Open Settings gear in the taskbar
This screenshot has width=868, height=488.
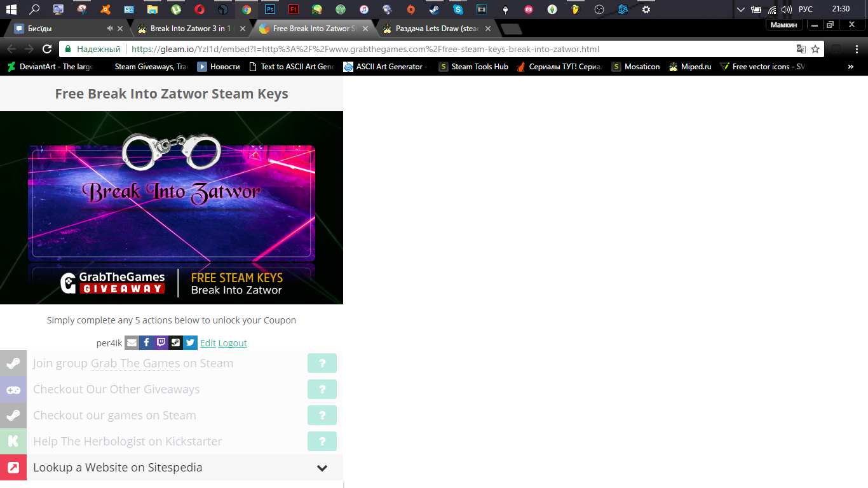[x=646, y=10]
